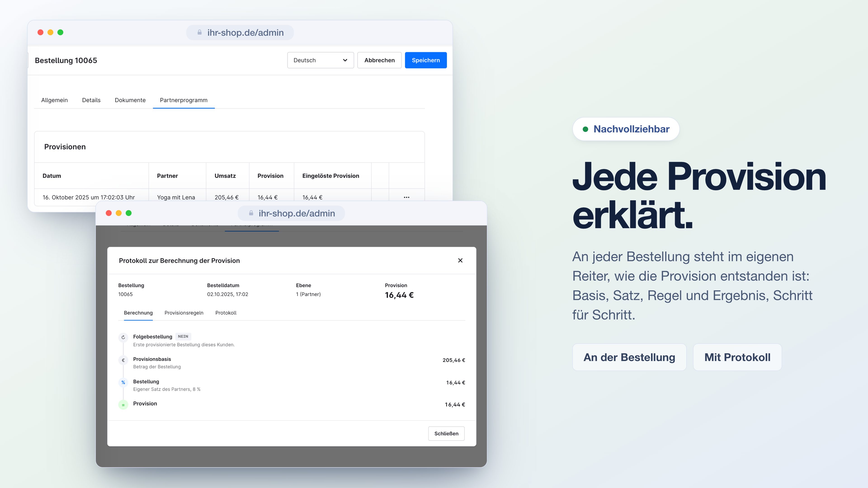868x488 pixels.
Task: Click red traffic light of back window
Action: click(40, 32)
